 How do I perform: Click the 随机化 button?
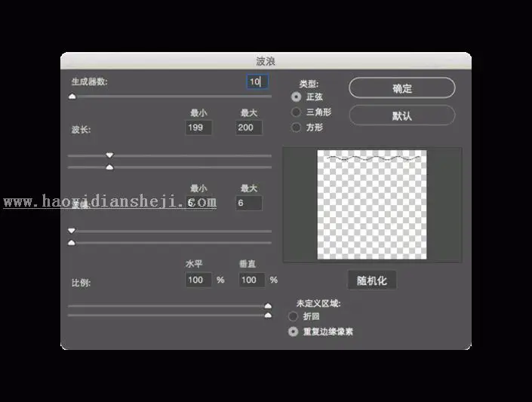(x=372, y=281)
